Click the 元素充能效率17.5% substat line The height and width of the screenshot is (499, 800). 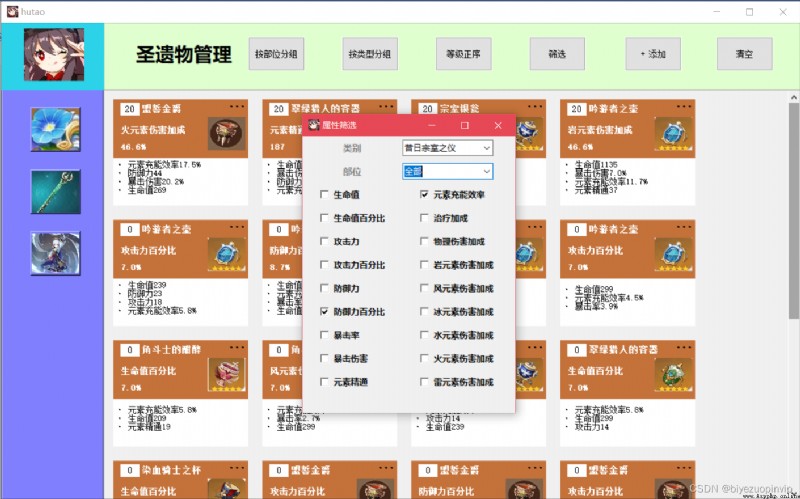click(x=164, y=165)
